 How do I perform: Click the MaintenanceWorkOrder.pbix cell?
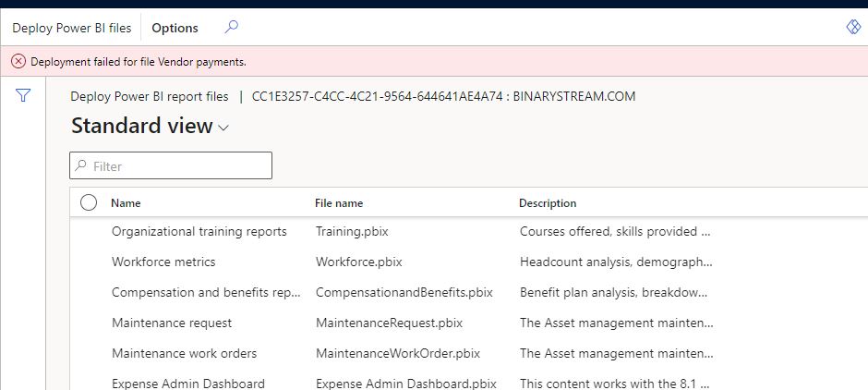click(x=398, y=353)
